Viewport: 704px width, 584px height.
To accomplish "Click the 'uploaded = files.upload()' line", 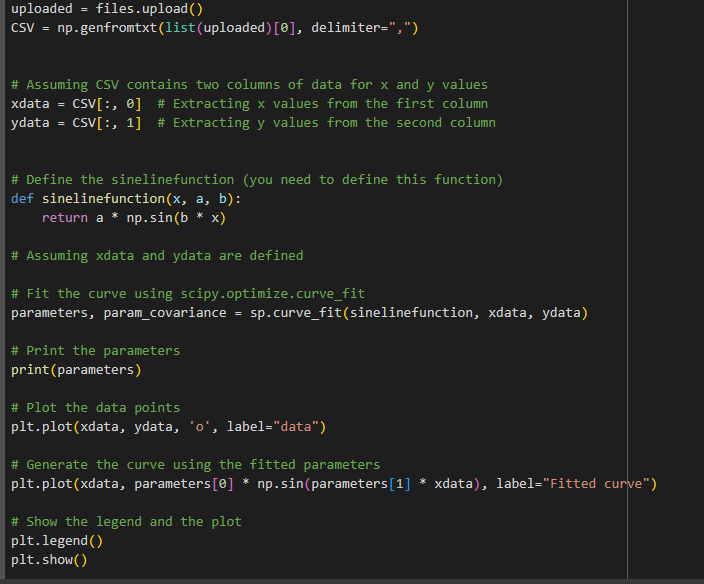I will click(x=107, y=9).
